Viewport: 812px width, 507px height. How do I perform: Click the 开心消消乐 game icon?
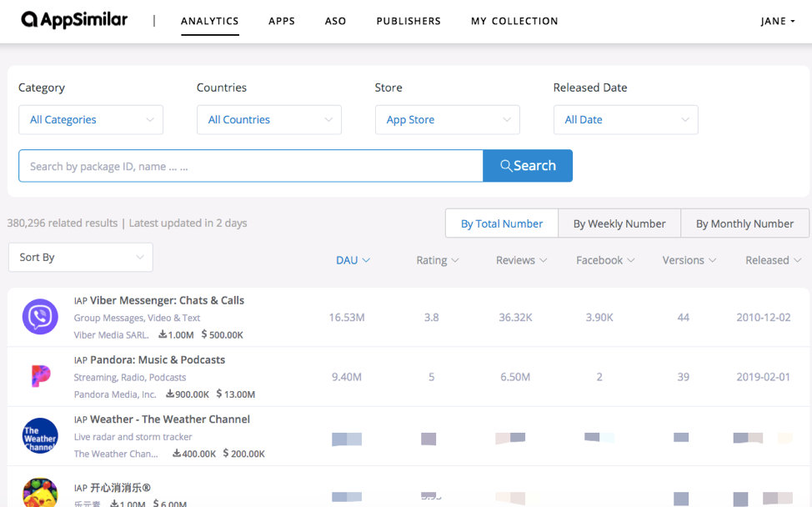(x=40, y=493)
